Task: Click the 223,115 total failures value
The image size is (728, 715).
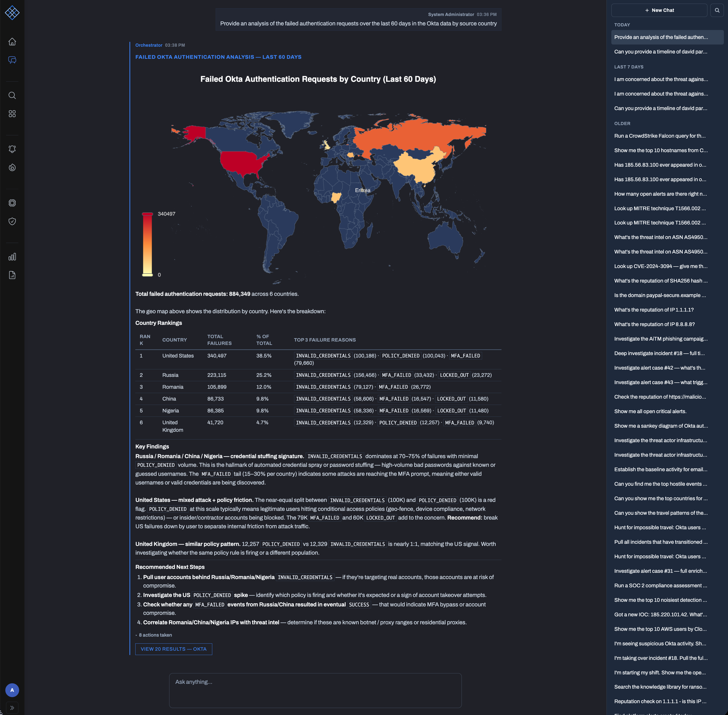Action: point(217,376)
